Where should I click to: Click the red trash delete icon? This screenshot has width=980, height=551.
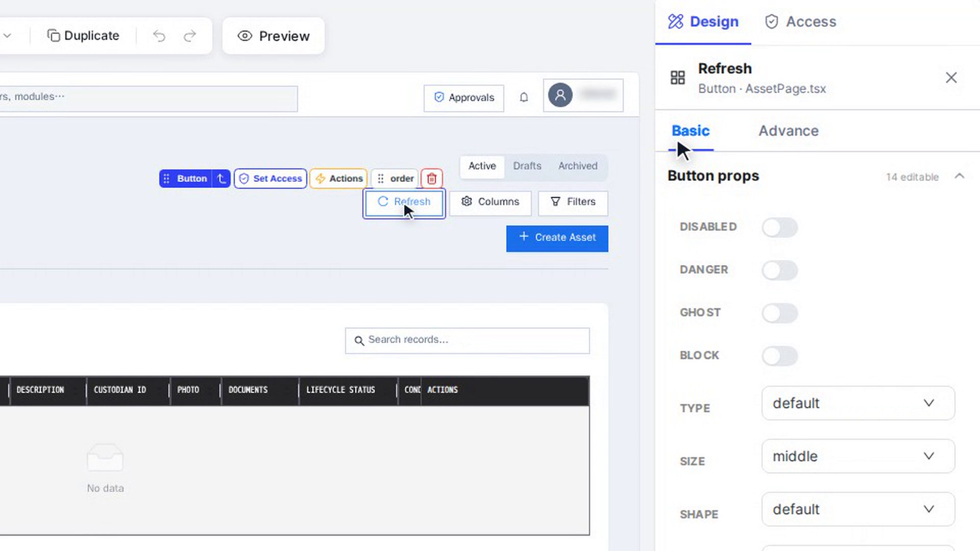click(x=432, y=179)
